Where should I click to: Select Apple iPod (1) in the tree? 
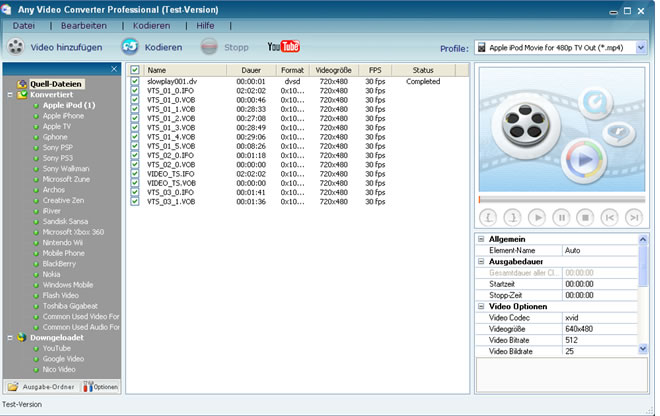(x=69, y=105)
